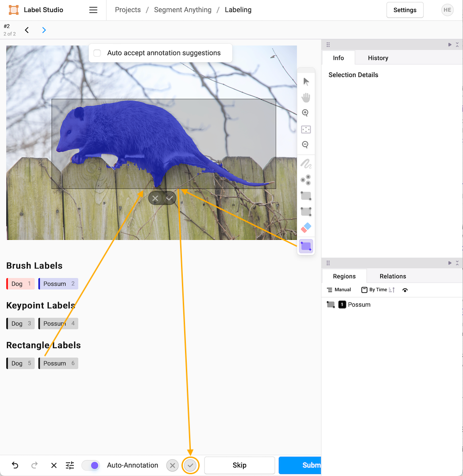Select the keypoint tool
463x476 pixels.
(306, 180)
